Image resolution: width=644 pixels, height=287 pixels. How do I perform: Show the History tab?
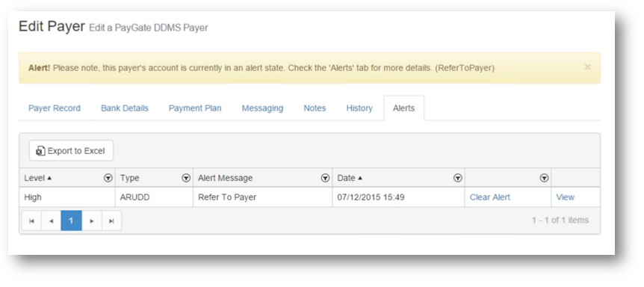tap(359, 108)
